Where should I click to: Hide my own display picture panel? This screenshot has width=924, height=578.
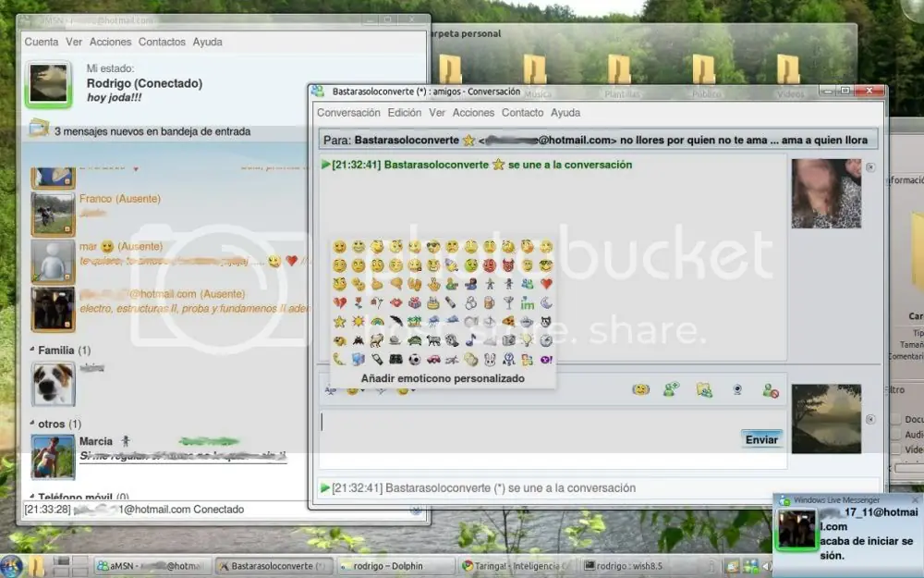click(870, 419)
